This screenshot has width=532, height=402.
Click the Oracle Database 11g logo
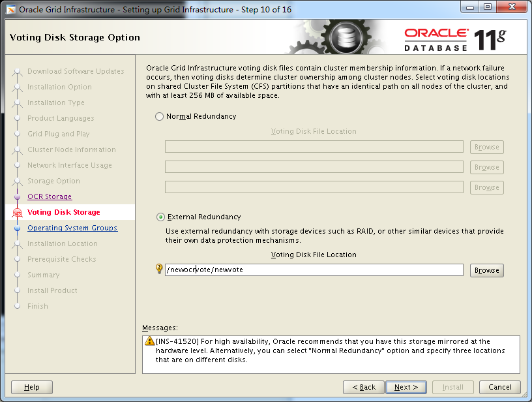pyautogui.click(x=455, y=39)
